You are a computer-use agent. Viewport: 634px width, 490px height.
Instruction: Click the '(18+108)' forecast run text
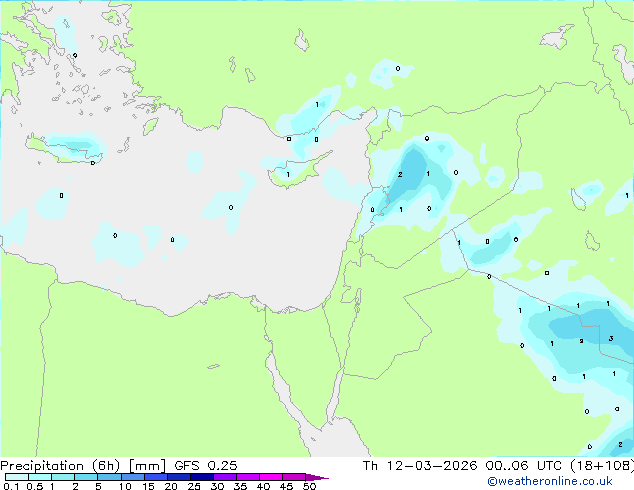click(602, 466)
